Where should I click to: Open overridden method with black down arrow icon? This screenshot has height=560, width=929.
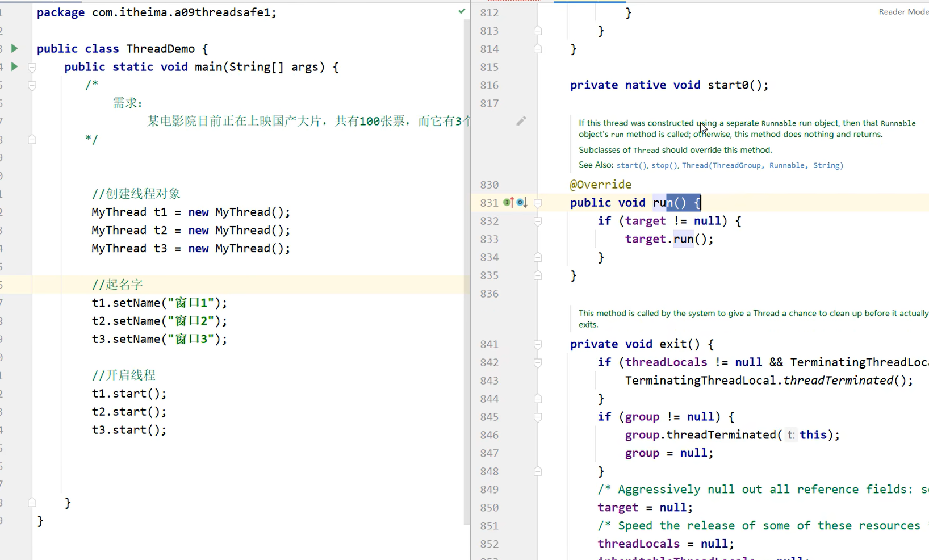click(525, 202)
